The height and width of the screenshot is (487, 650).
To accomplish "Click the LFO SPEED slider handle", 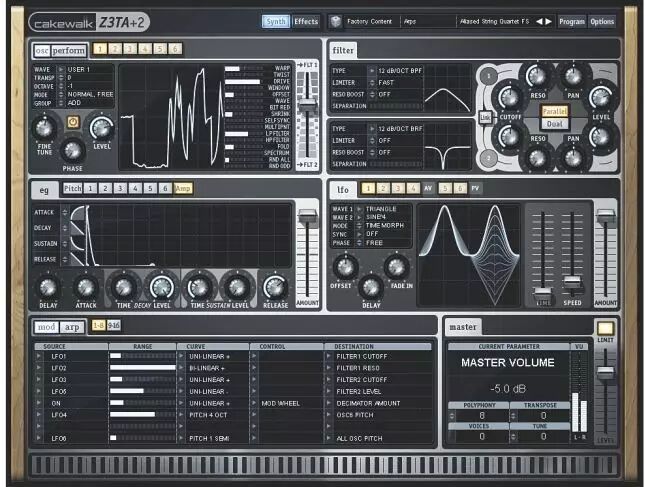I will point(572,282).
